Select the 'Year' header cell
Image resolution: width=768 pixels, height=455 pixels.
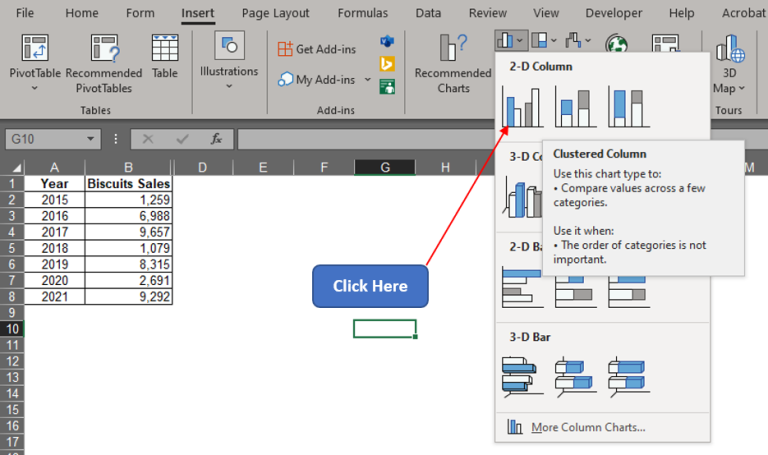click(x=54, y=184)
